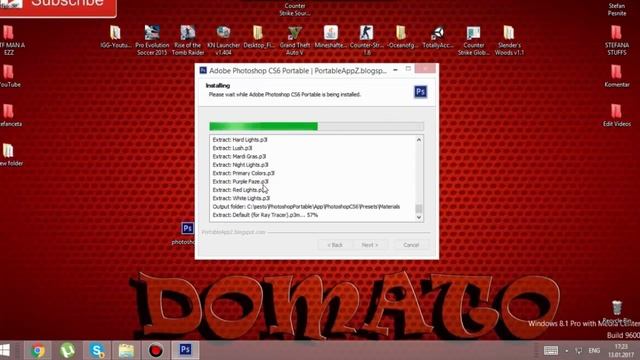Click the Cancel button in installer

[x=411, y=245]
